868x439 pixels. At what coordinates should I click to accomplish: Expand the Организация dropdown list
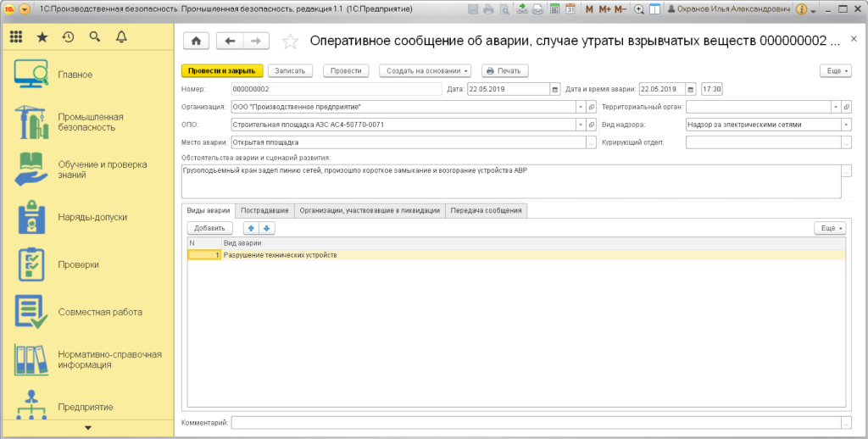point(581,107)
